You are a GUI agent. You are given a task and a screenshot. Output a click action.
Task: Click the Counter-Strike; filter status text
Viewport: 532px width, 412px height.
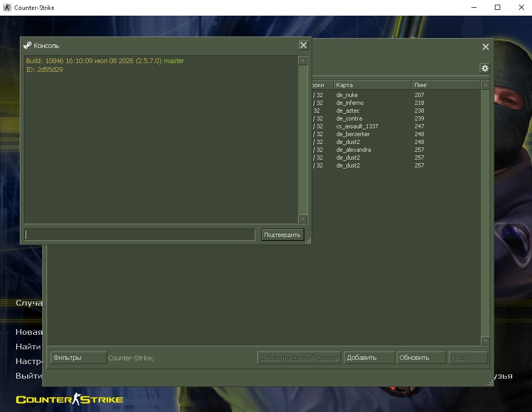(x=131, y=358)
